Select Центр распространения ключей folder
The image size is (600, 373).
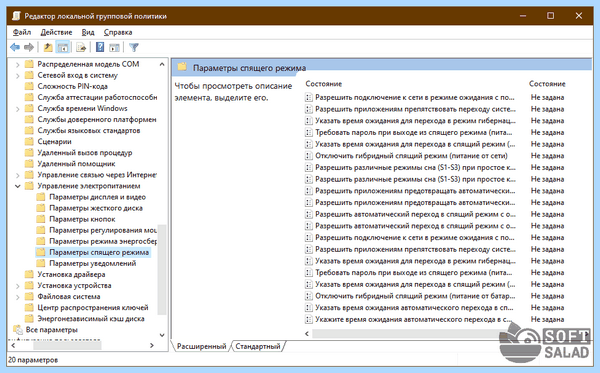pos(93,308)
